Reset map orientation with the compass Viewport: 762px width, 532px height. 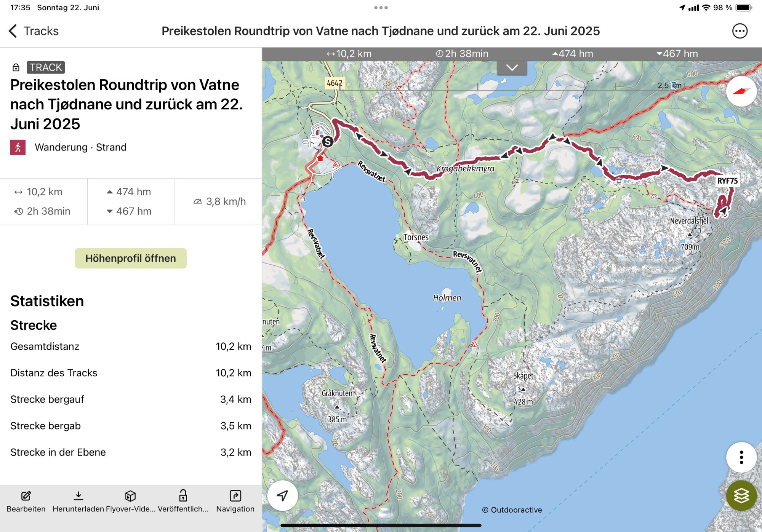(741, 91)
